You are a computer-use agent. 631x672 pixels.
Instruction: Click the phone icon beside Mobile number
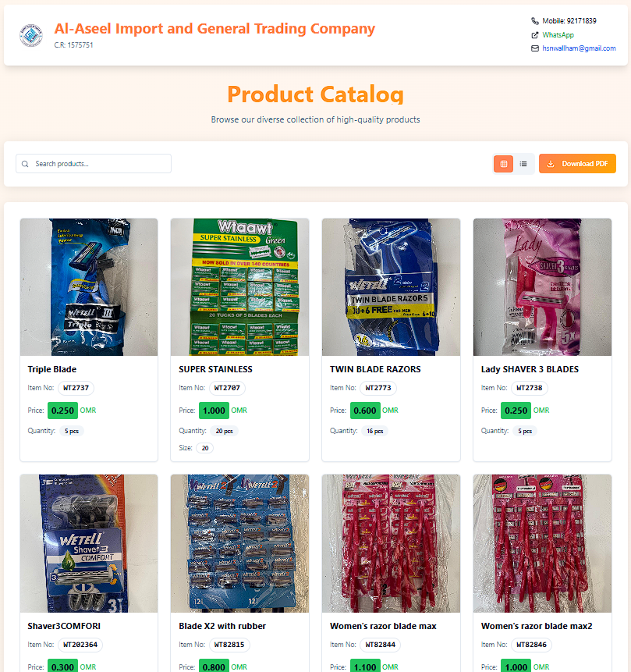(x=534, y=21)
